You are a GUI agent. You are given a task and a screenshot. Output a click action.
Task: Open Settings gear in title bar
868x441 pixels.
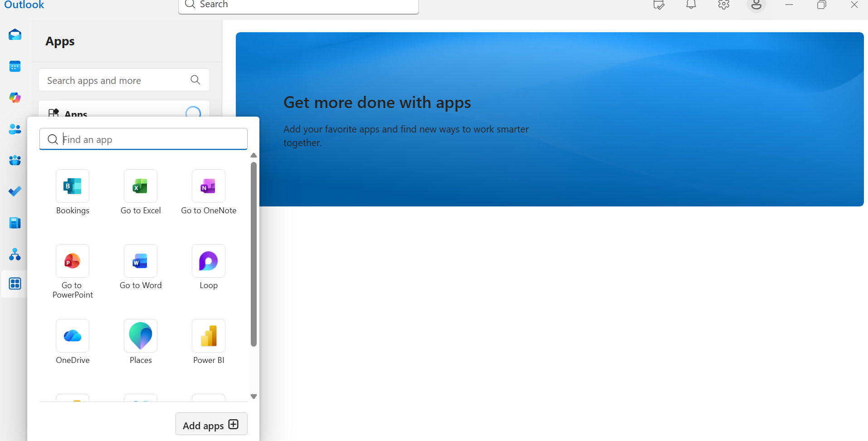724,5
